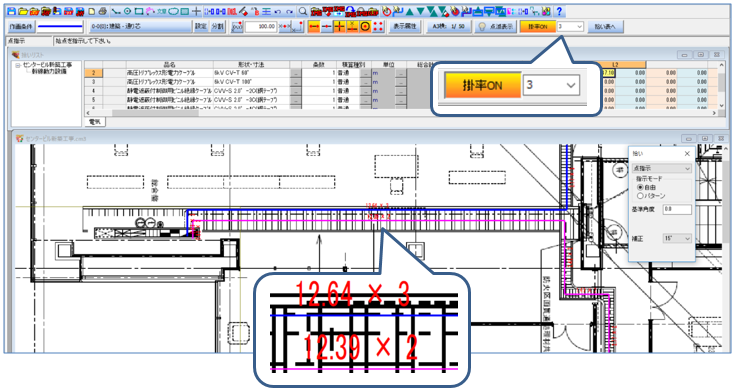Viewport: 735px width, 392px height.
Task: Click the undo arrow icon
Action: [278, 11]
